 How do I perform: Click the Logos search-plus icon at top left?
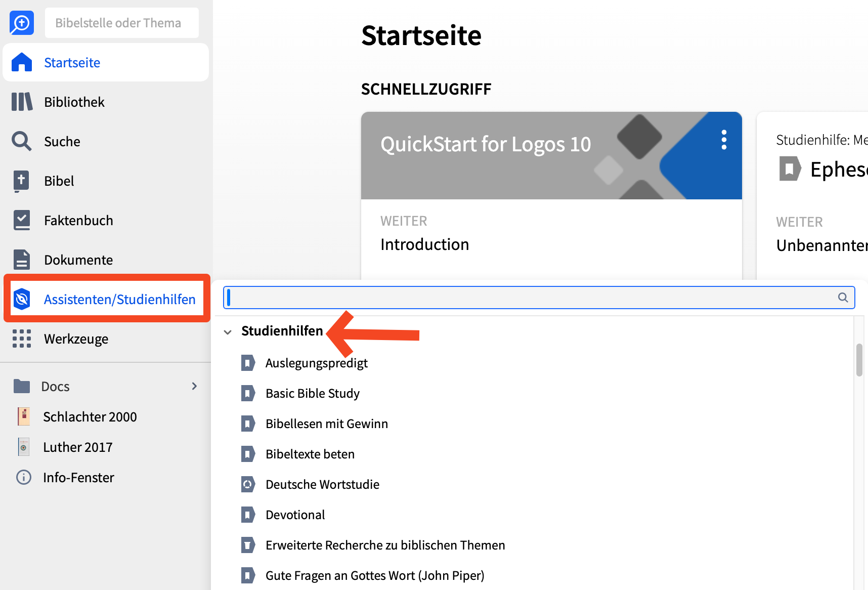[22, 23]
